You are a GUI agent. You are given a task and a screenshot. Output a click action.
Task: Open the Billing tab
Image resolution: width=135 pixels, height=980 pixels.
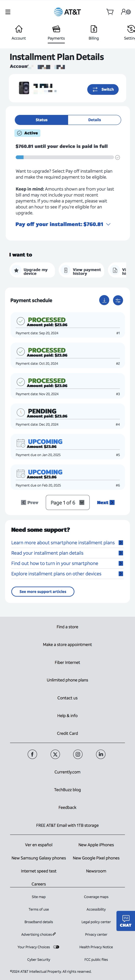94,33
